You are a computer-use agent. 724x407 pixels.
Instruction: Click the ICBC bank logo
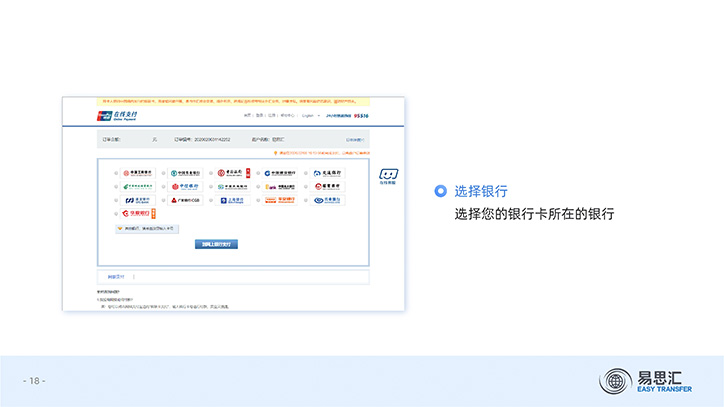[139, 172]
